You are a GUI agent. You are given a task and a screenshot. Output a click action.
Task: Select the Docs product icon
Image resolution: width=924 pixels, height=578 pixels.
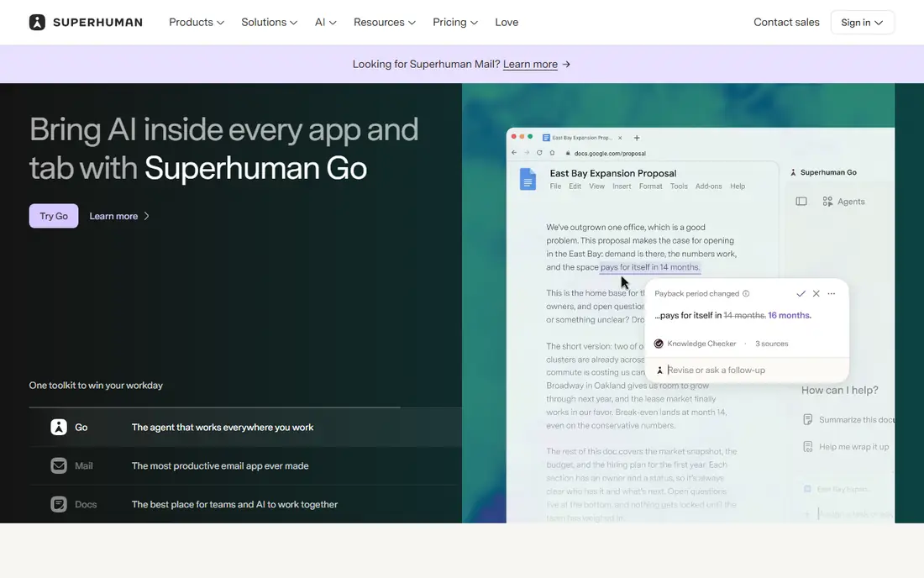click(58, 504)
